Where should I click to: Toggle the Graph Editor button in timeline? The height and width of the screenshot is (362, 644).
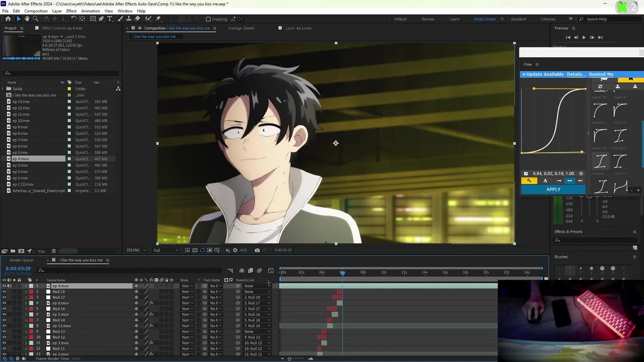[271, 270]
